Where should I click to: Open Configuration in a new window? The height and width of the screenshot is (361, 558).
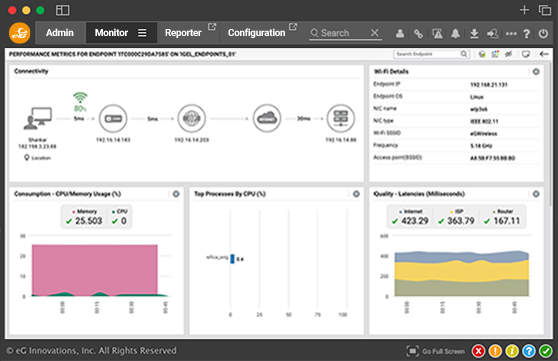(x=293, y=27)
